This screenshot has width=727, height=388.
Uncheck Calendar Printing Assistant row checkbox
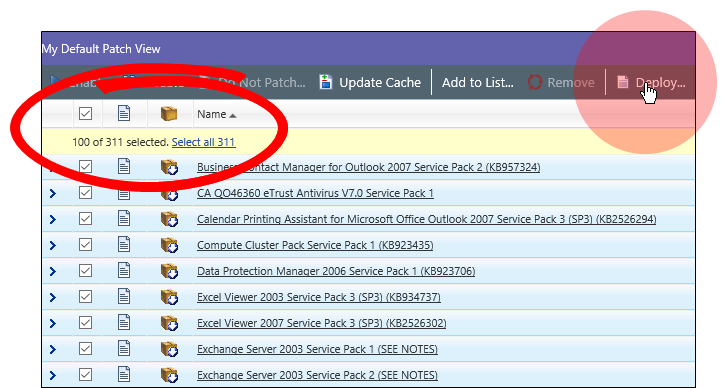(85, 218)
